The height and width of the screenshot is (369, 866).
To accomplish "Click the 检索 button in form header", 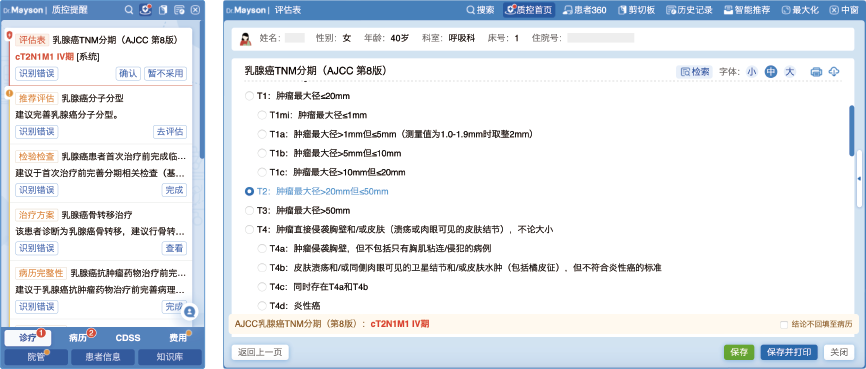I will coord(694,71).
